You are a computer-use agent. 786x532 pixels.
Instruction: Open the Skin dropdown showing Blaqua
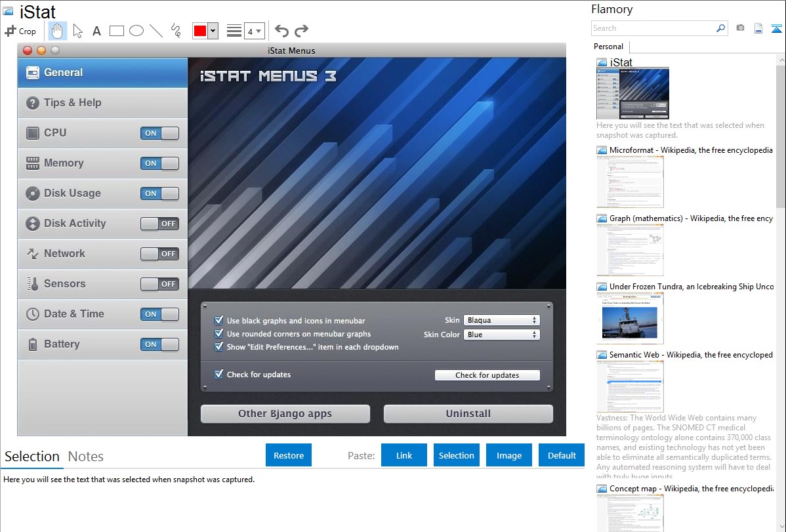click(x=502, y=320)
